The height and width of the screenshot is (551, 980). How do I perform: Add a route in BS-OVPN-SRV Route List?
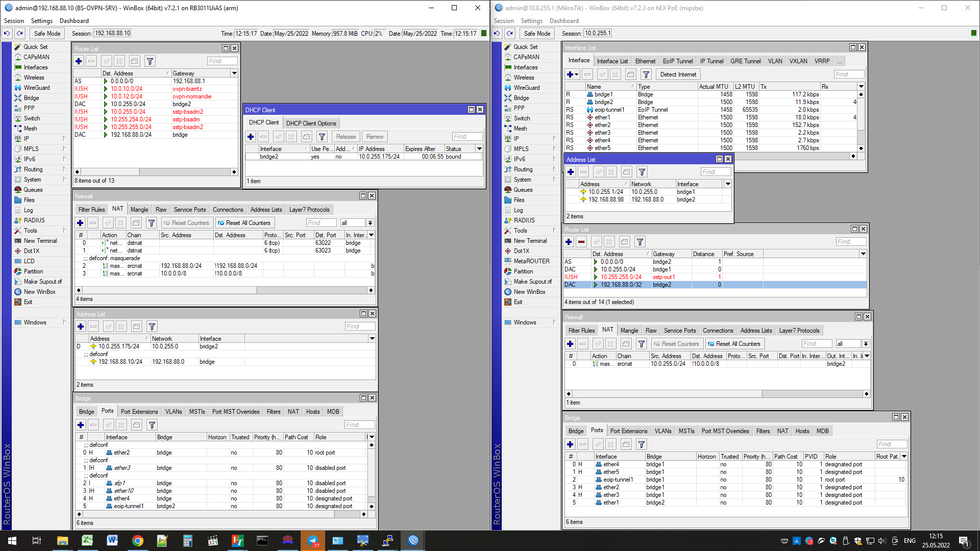point(79,61)
